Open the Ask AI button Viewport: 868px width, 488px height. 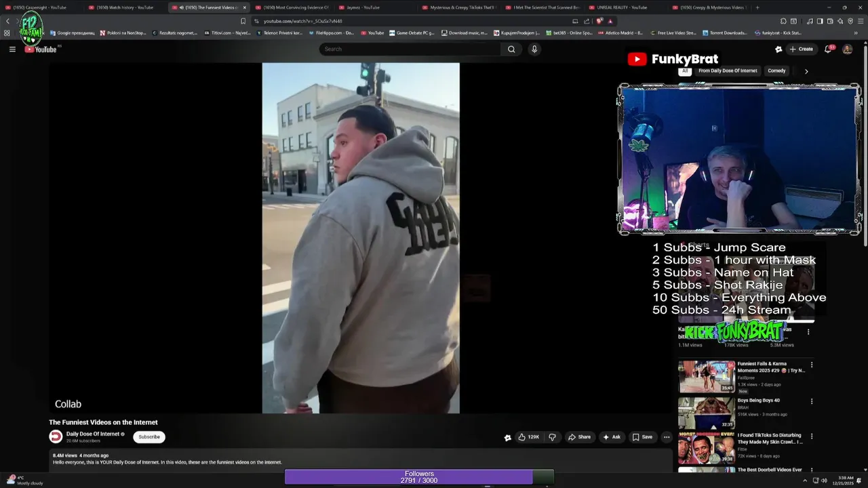point(612,437)
